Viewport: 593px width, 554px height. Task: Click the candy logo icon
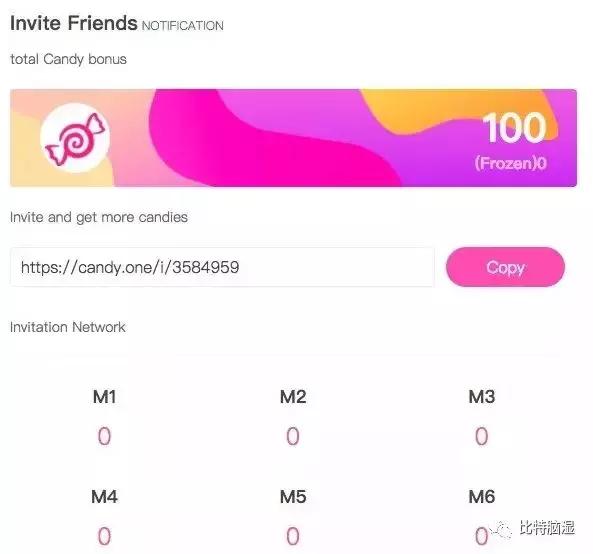click(75, 138)
